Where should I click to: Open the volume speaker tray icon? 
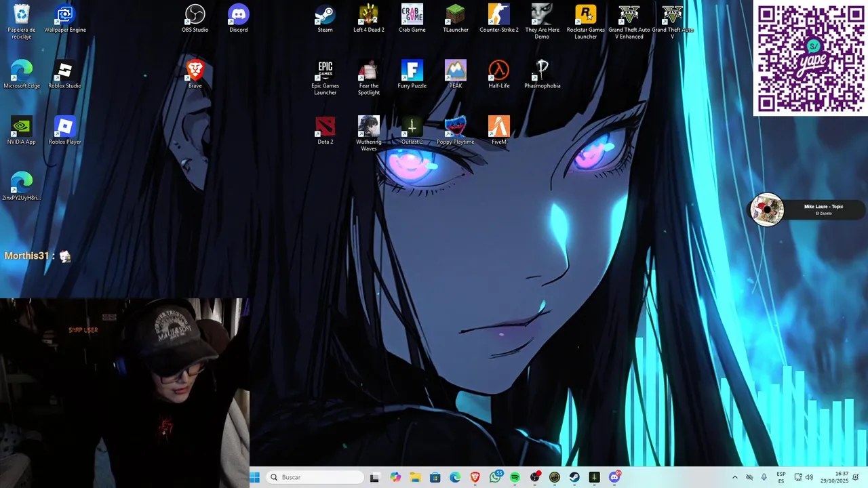pos(809,477)
